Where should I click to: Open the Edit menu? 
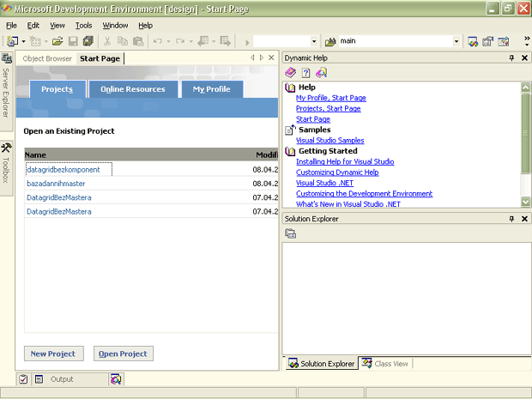pos(33,26)
